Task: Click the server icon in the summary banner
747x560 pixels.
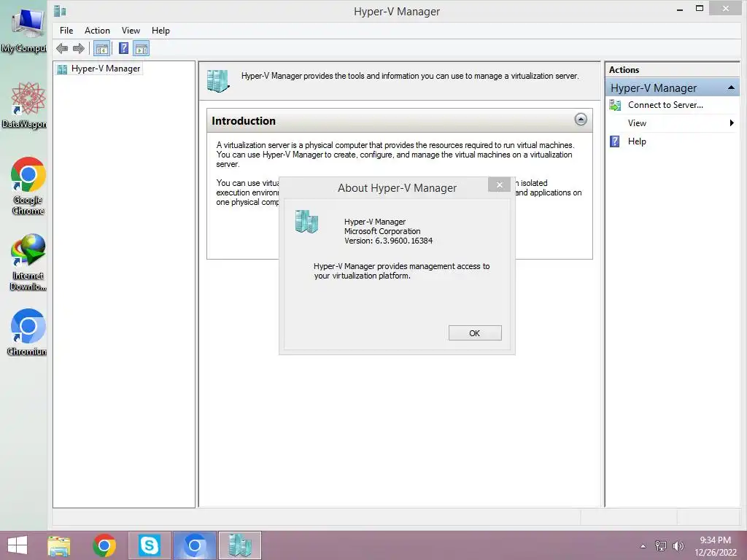Action: click(218, 80)
